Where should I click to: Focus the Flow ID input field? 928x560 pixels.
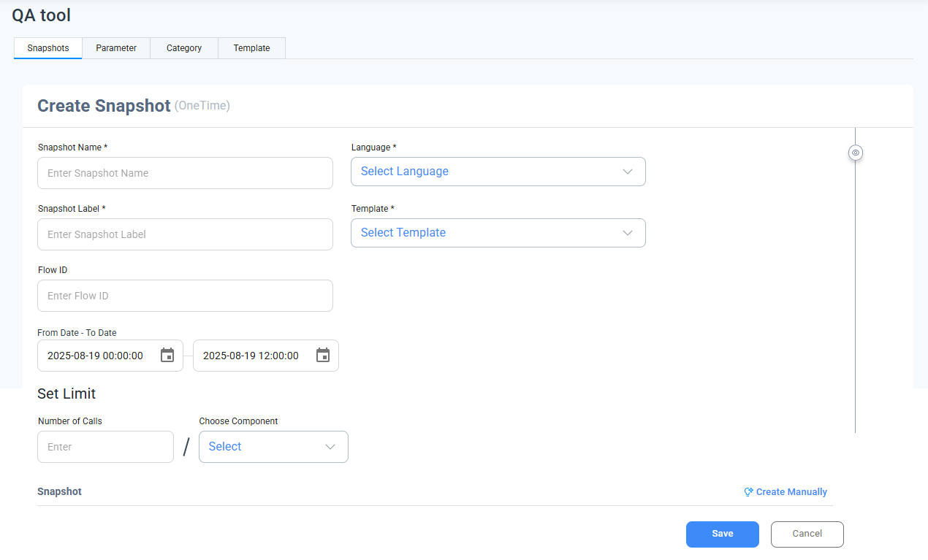185,296
